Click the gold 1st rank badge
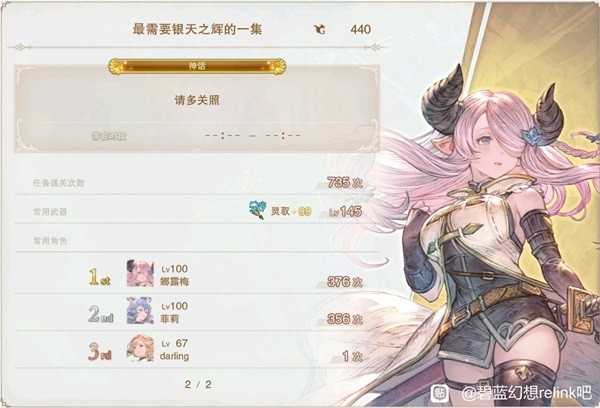This screenshot has height=408, width=600. 99,276
